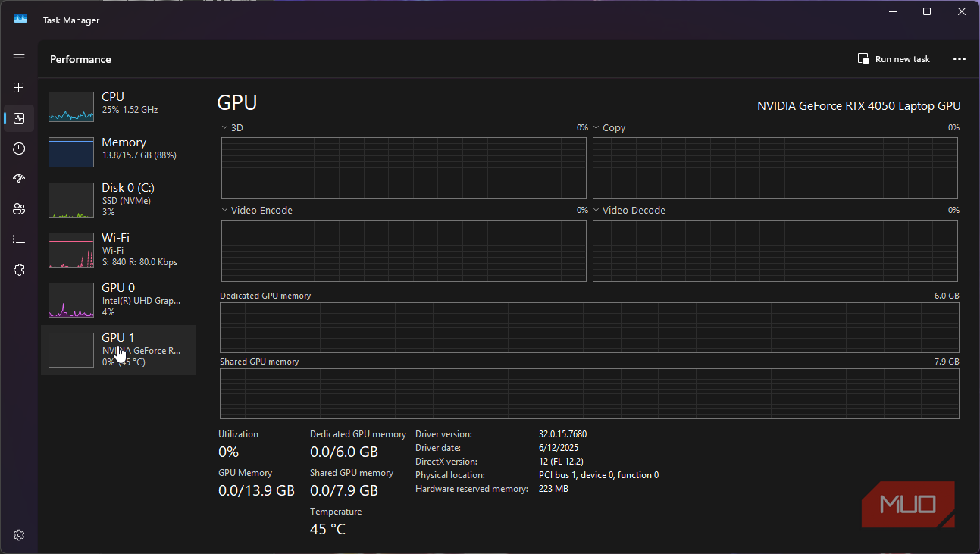Image resolution: width=980 pixels, height=554 pixels.
Task: Open the hamburger navigation menu
Action: pos(19,58)
